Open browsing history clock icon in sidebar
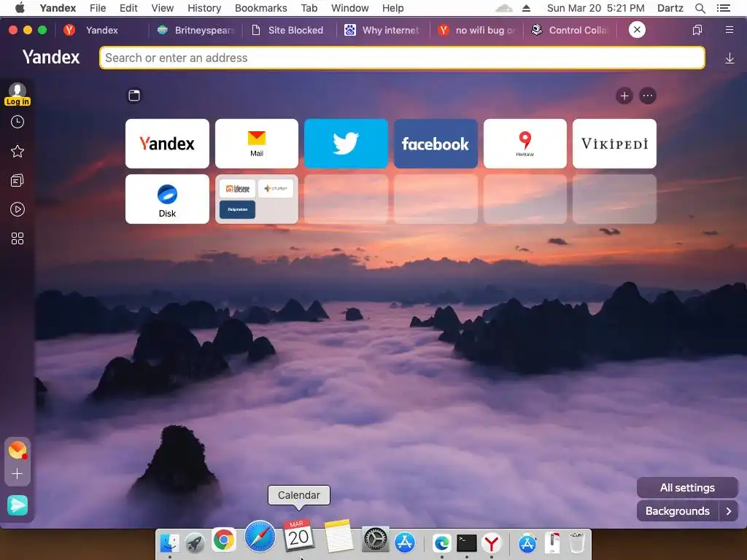 [x=18, y=122]
